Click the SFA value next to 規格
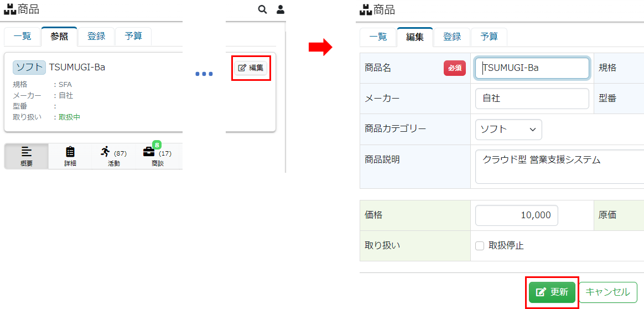 65,85
